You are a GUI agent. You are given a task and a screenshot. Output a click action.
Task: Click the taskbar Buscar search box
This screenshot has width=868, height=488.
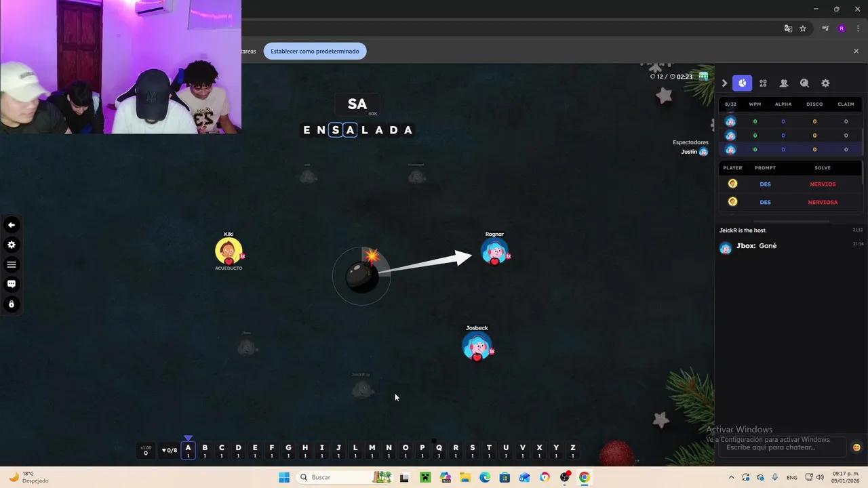tap(346, 477)
